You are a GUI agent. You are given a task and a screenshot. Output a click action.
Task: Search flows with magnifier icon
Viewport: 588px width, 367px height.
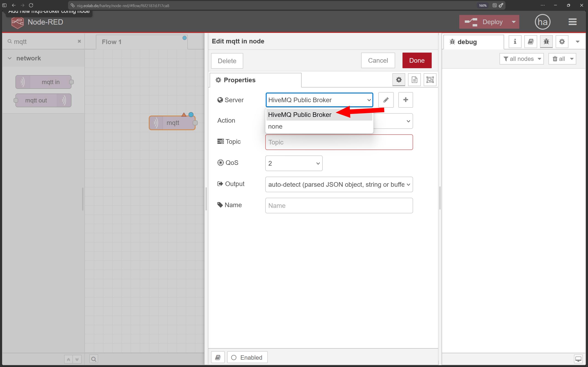click(x=94, y=359)
